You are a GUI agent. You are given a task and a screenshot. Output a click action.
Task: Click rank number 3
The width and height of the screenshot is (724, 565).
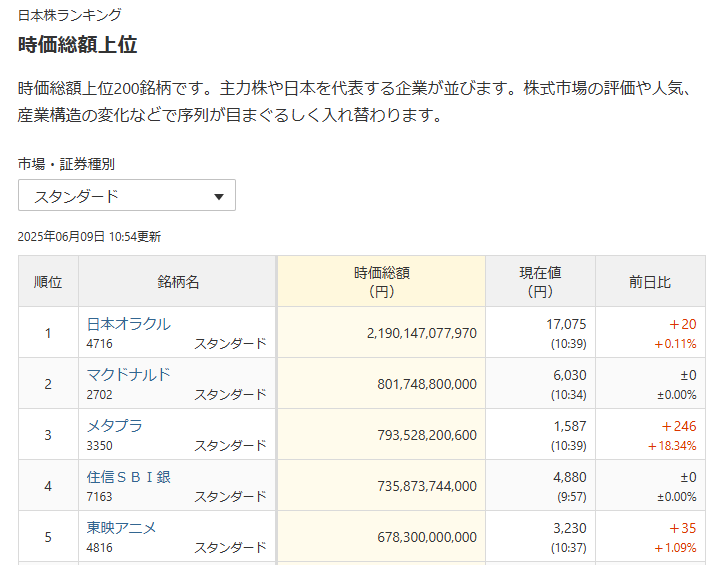pyautogui.click(x=48, y=435)
